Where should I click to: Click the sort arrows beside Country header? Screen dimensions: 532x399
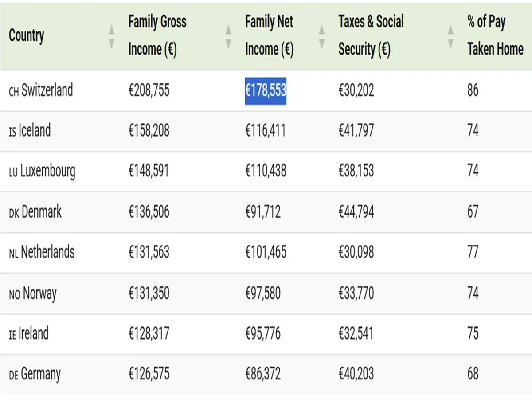tap(112, 36)
